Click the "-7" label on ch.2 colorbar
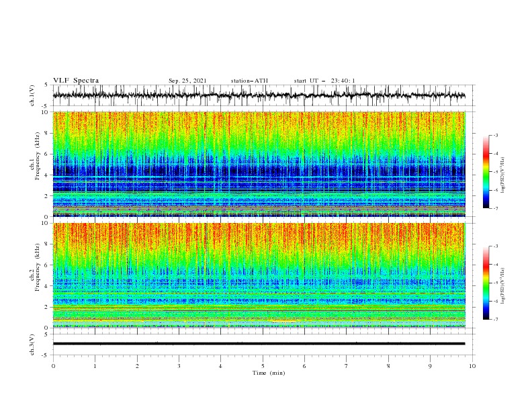532x411 pixels. 496,320
